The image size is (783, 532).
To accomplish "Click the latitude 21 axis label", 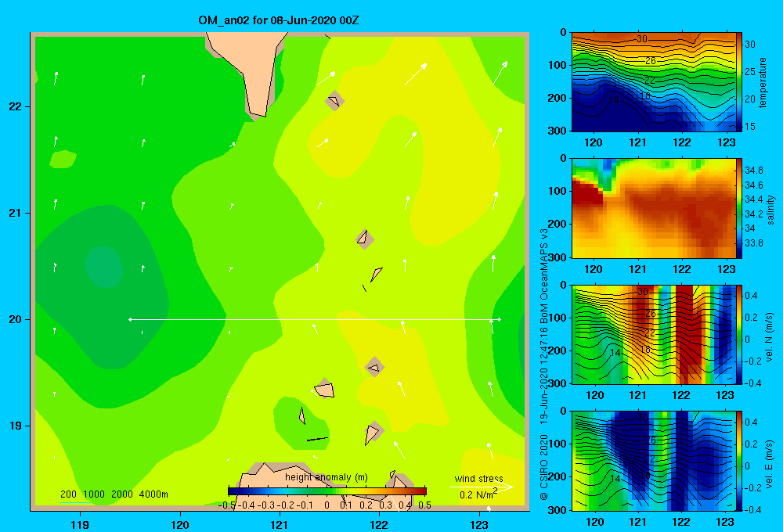I will point(16,213).
